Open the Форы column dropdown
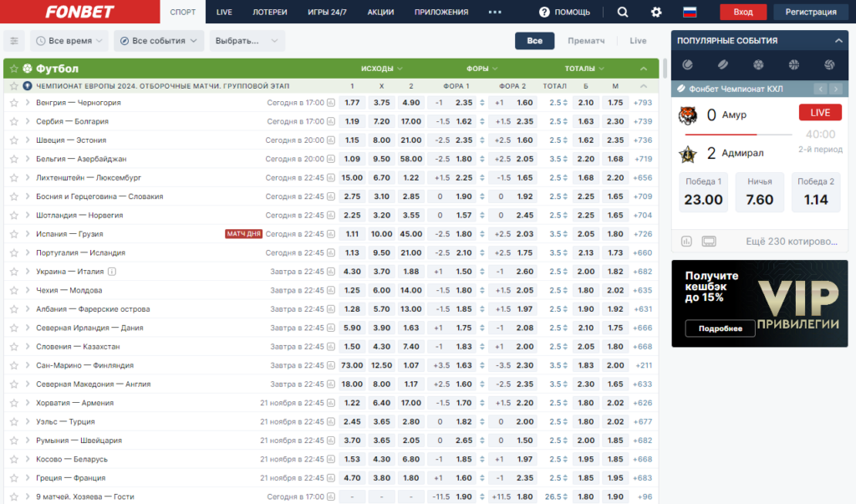 482,69
